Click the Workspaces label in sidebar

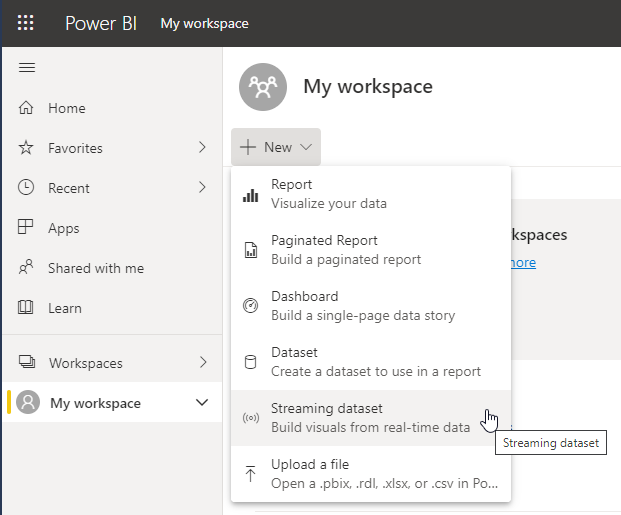86,363
